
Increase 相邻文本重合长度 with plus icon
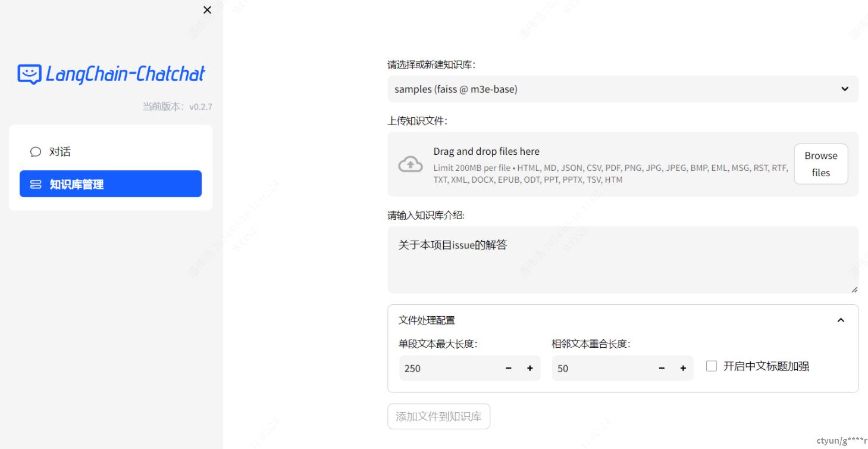[683, 369]
